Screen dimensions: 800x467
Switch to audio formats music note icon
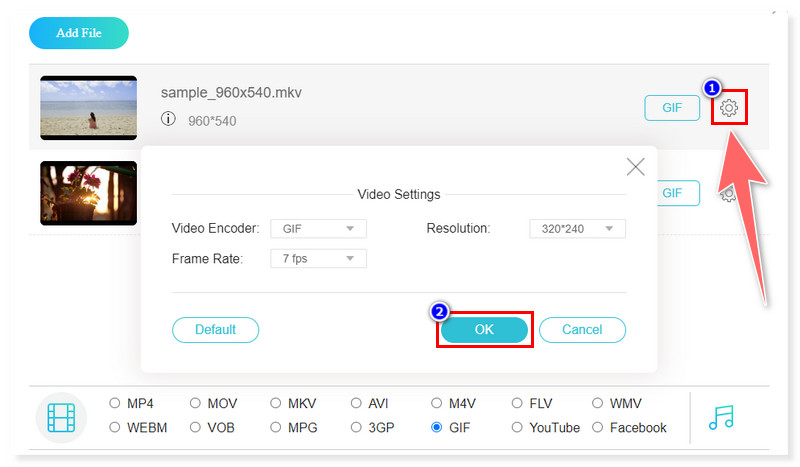point(720,416)
